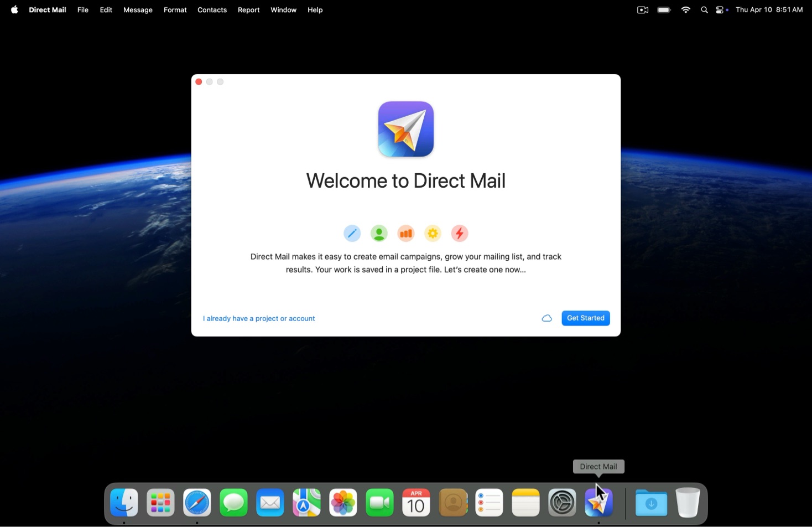Viewport: 812px width, 527px height.
Task: Click the green contacts person icon
Action: [379, 234]
